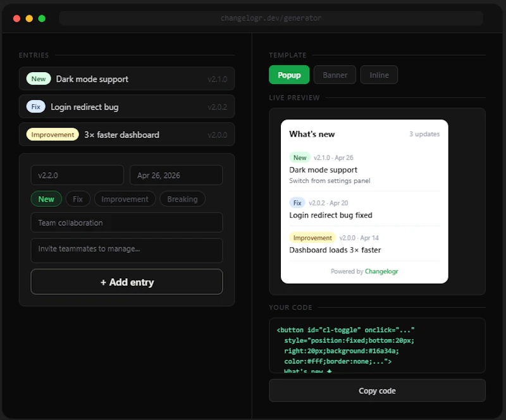Open the Login redirect bug entry

pos(127,106)
